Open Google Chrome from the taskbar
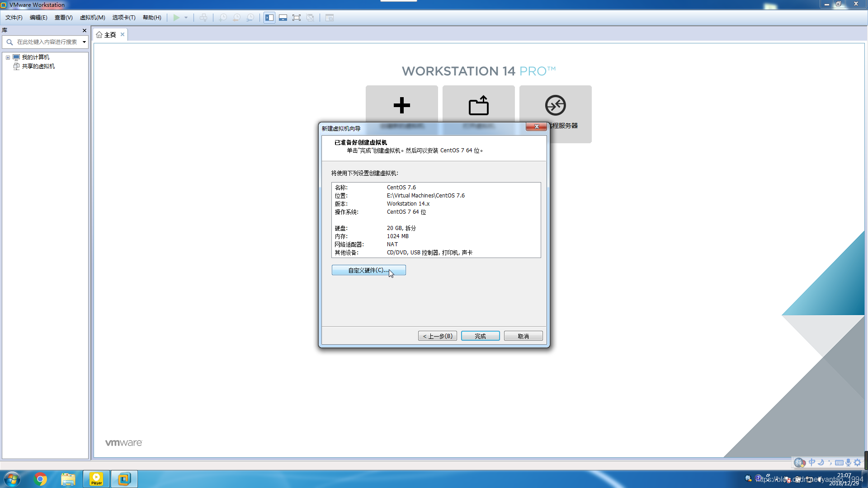Screen dimensions: 868x488 (x=40, y=479)
